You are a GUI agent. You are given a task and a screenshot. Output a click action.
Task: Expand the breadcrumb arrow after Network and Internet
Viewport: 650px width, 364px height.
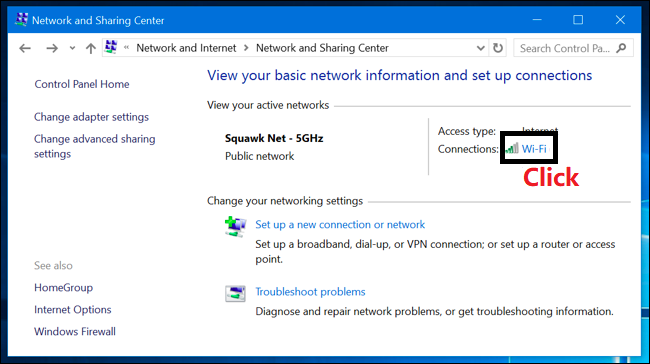(246, 48)
